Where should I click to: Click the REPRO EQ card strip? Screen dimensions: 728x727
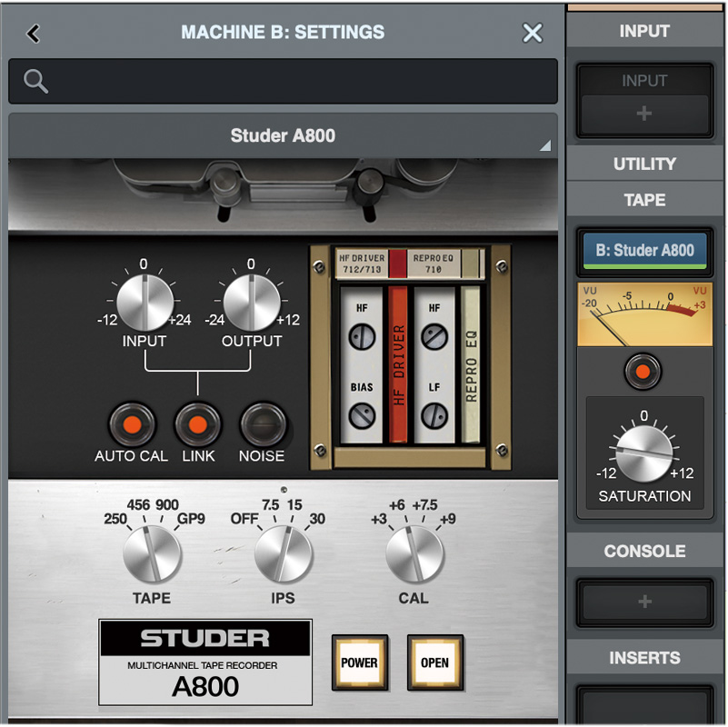tap(470, 364)
